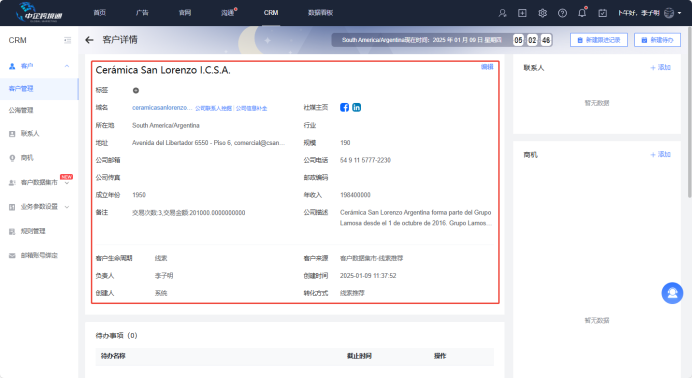The width and height of the screenshot is (693, 378).
Task: Open the floating customer service chat icon
Action: (672, 293)
